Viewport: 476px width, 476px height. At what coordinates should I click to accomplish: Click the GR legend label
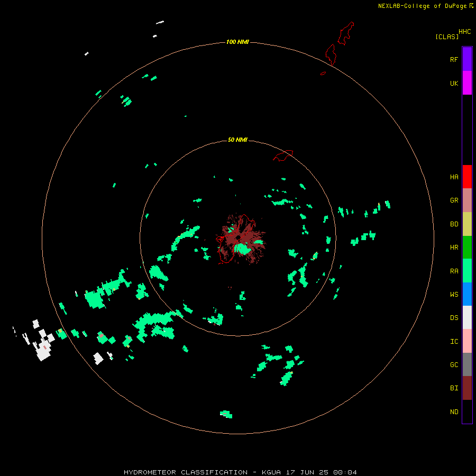coord(454,200)
